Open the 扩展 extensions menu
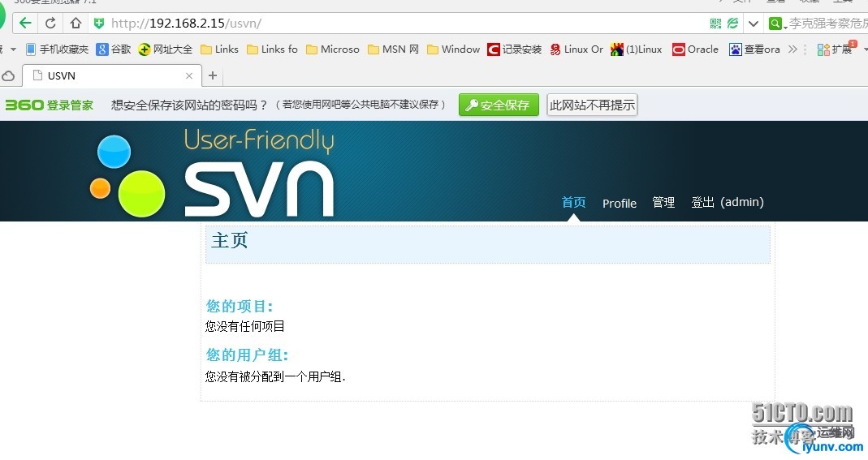Image resolution: width=868 pixels, height=460 pixels. tap(835, 49)
